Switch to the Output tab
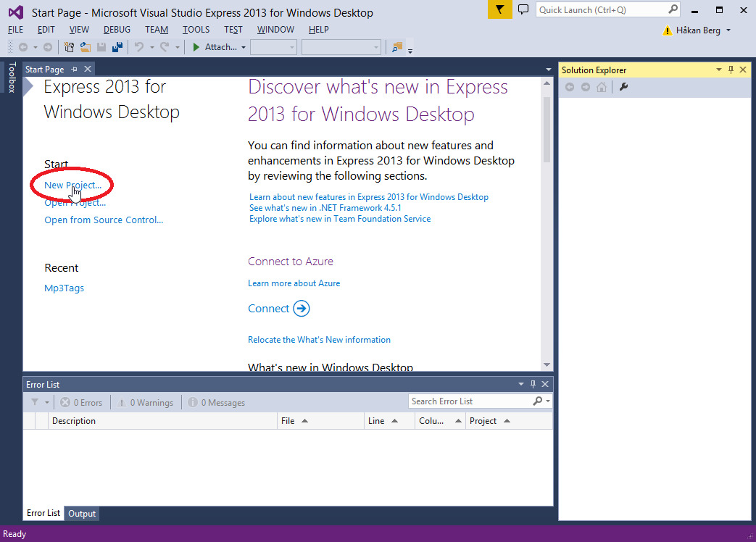The width and height of the screenshot is (756, 542). tap(82, 514)
